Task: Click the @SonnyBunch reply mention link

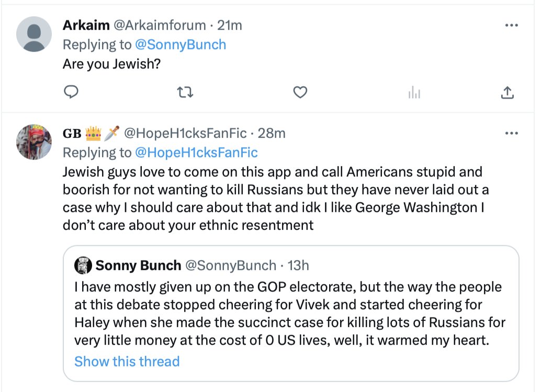Action: click(x=181, y=44)
